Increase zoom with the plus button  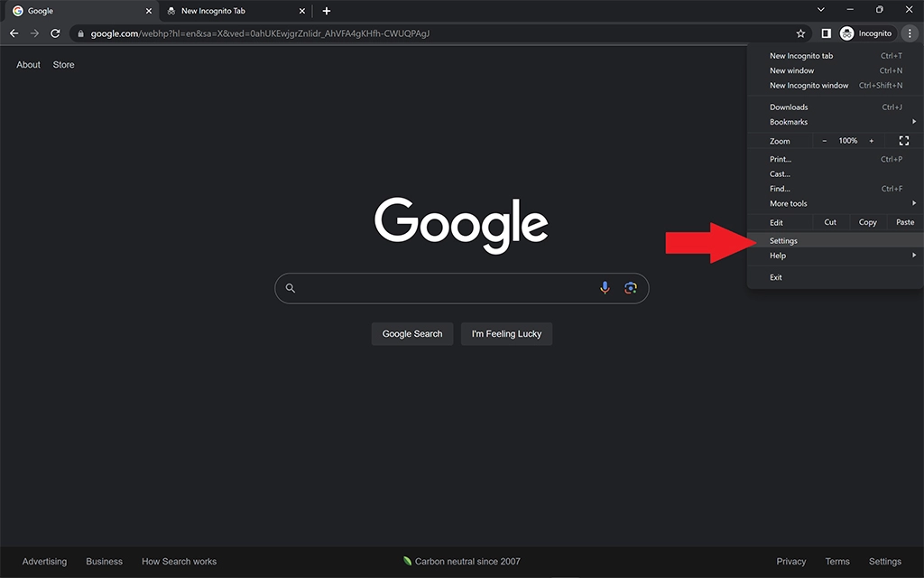[x=872, y=140]
